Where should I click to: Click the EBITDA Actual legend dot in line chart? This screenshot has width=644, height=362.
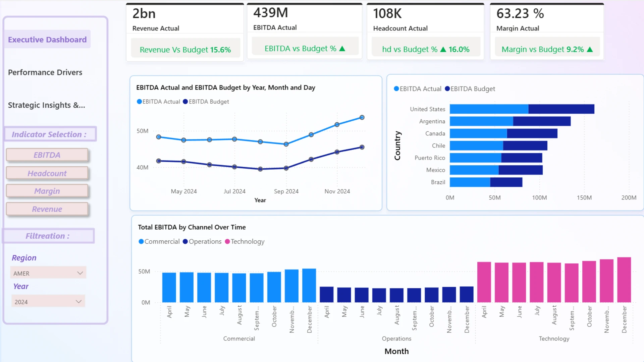(x=139, y=102)
